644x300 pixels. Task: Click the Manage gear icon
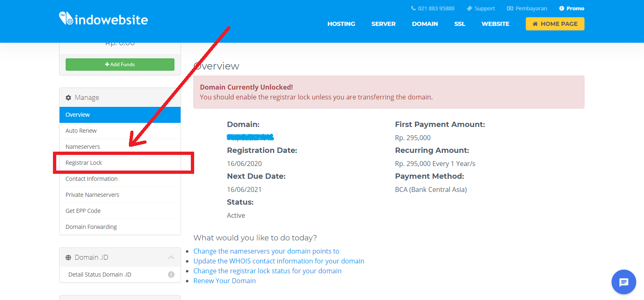click(x=69, y=98)
